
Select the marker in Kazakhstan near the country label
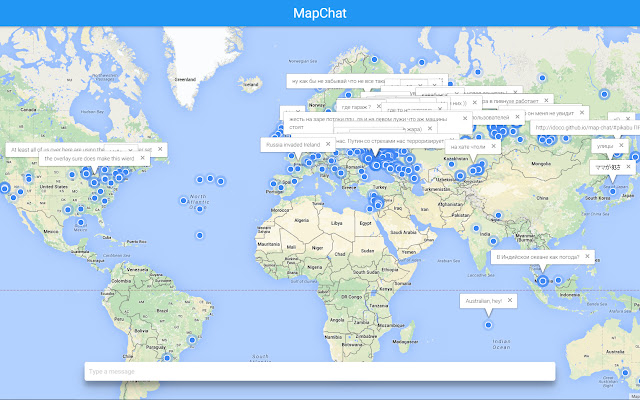451,164
